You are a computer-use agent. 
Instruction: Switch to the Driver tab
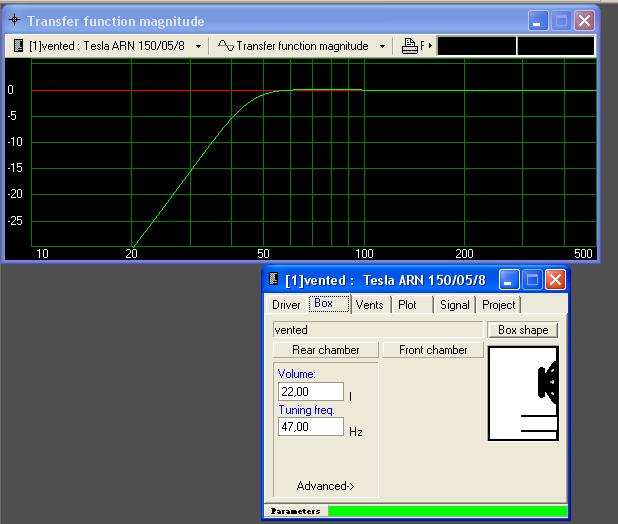click(x=286, y=305)
